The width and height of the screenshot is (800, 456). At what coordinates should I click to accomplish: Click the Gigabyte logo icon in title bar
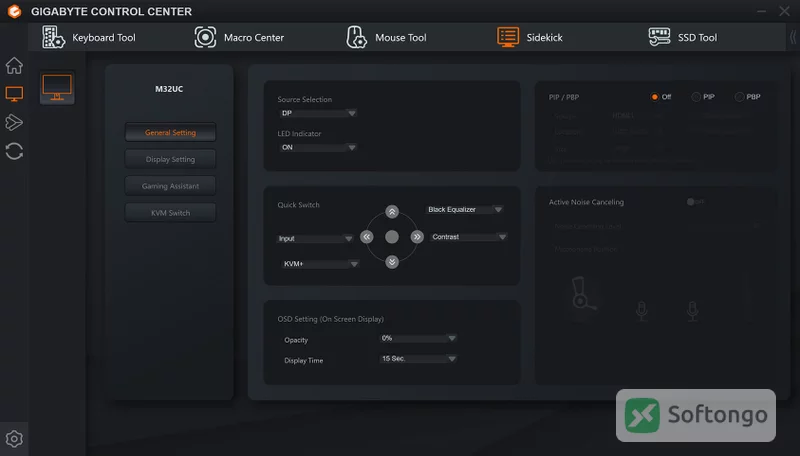click(14, 11)
